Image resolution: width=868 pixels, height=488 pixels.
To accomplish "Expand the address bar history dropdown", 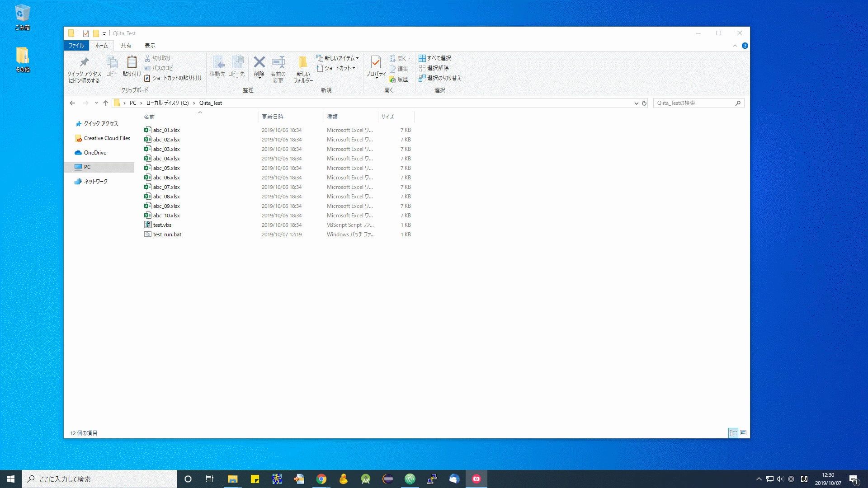I will pyautogui.click(x=636, y=103).
